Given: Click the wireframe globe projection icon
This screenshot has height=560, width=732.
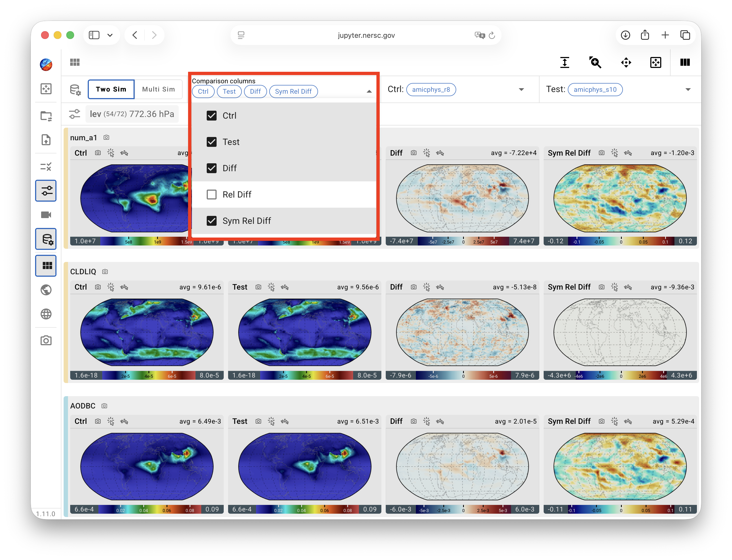Looking at the screenshot, I should coord(46,314).
